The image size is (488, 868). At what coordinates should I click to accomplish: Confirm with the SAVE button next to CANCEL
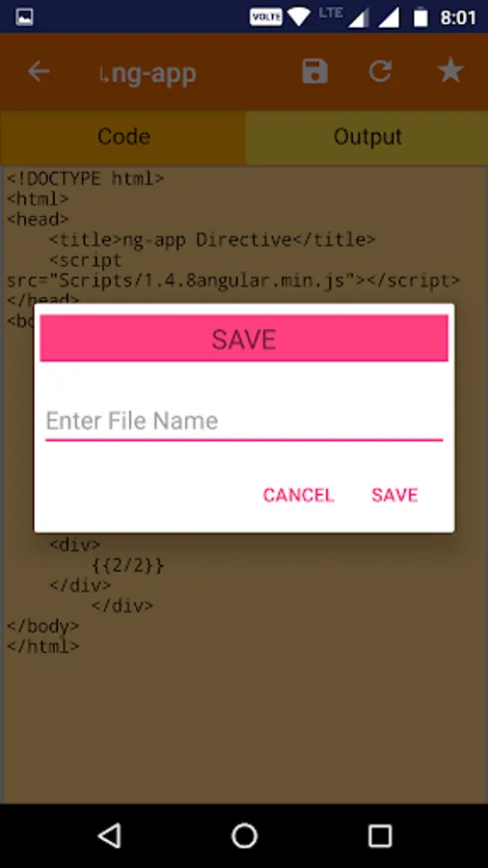tap(394, 495)
